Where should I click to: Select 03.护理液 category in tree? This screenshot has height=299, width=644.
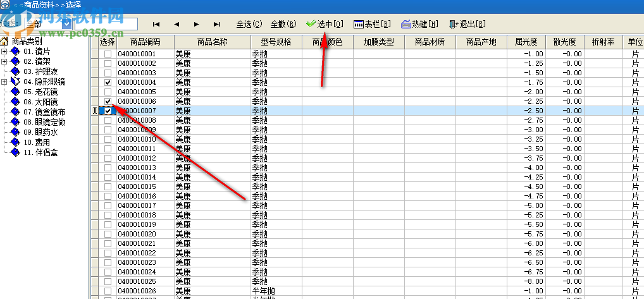[x=40, y=71]
